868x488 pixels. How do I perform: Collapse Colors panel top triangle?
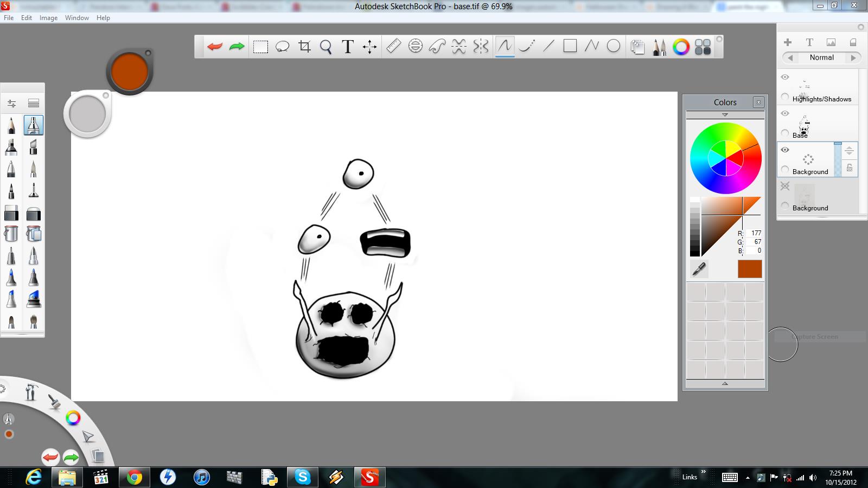[725, 115]
